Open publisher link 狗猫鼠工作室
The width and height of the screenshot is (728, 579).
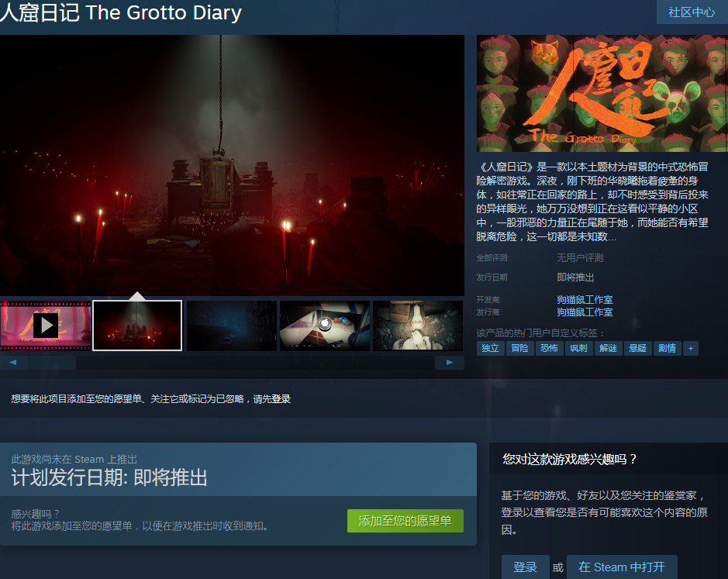pos(585,312)
